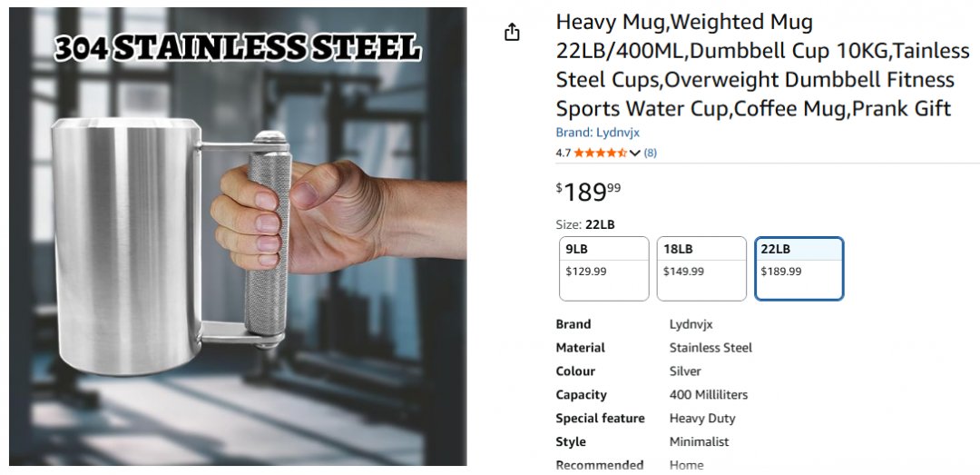Click the Minimalist style value
This screenshot has height=475, width=980.
(699, 442)
